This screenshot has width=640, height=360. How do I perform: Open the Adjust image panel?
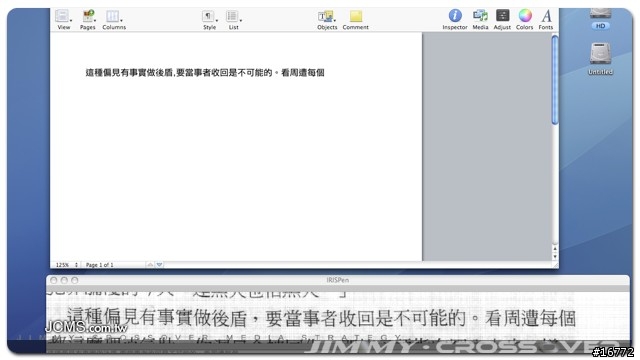click(x=502, y=19)
